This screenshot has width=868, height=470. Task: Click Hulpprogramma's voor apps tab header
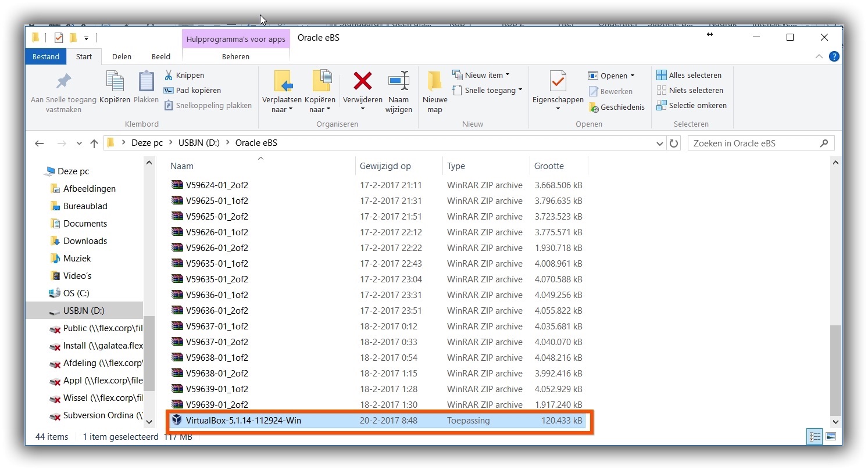[236, 39]
